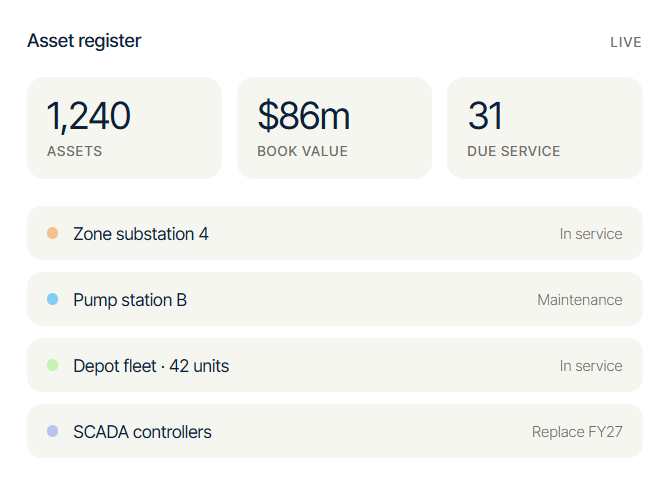The height and width of the screenshot is (485, 670).
Task: Open the $86m Book Value card
Action: coord(335,128)
